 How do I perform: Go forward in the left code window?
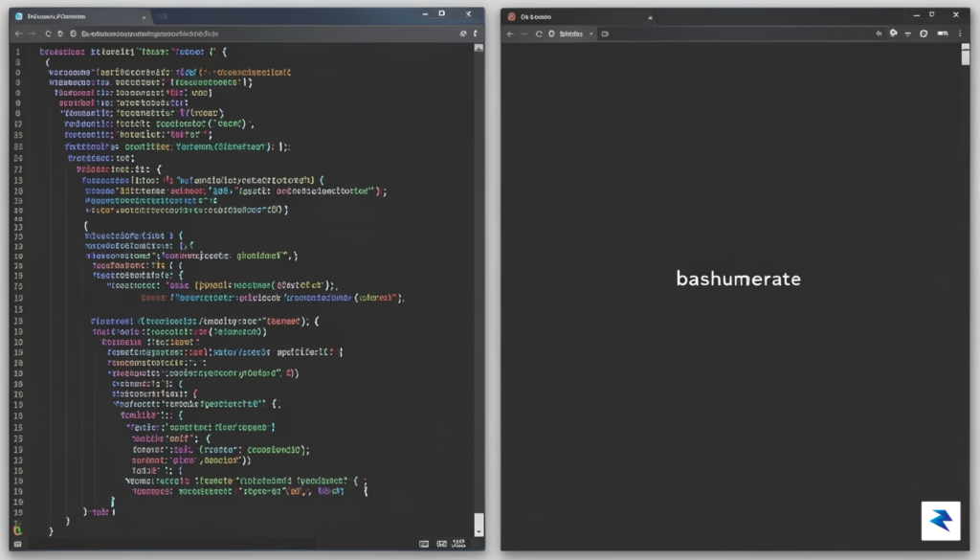click(32, 34)
